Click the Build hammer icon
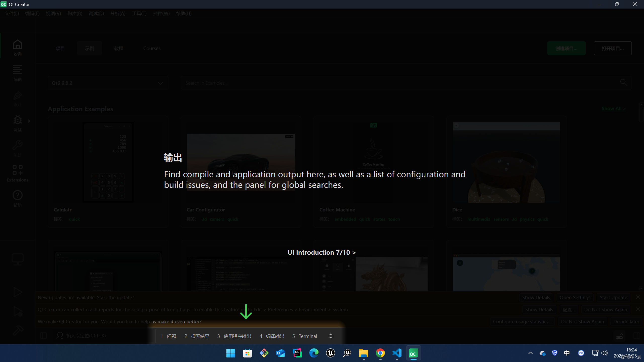The image size is (644, 362). pos(17,330)
